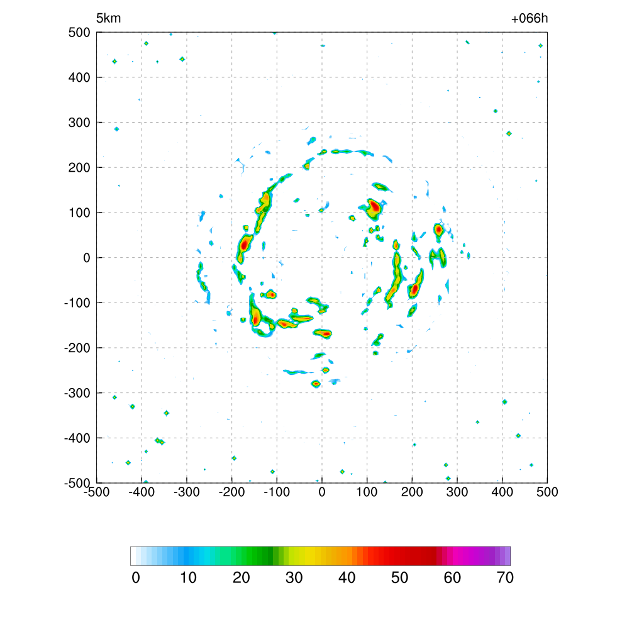The image size is (644, 644).
Task: Click the y-axis tick label "100"
Action: point(79,213)
